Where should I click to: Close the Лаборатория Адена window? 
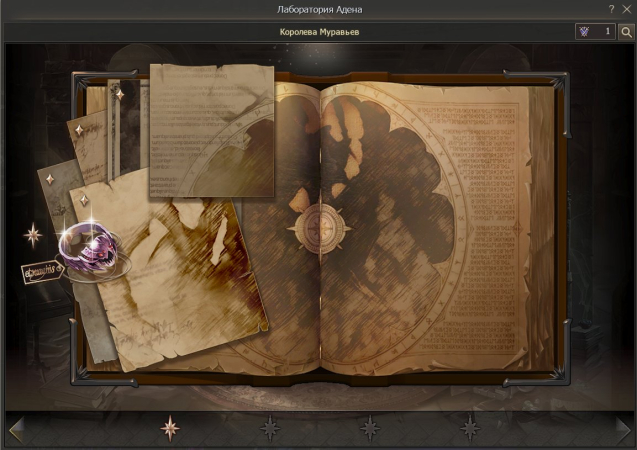point(627,9)
